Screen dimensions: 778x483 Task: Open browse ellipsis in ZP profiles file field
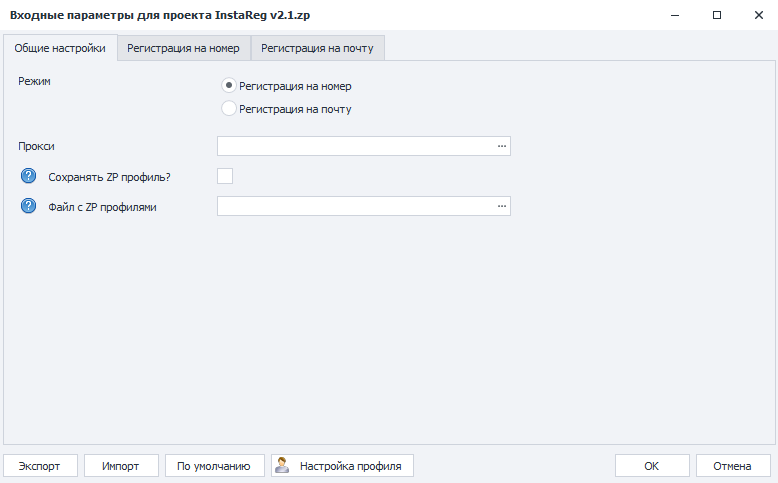502,207
